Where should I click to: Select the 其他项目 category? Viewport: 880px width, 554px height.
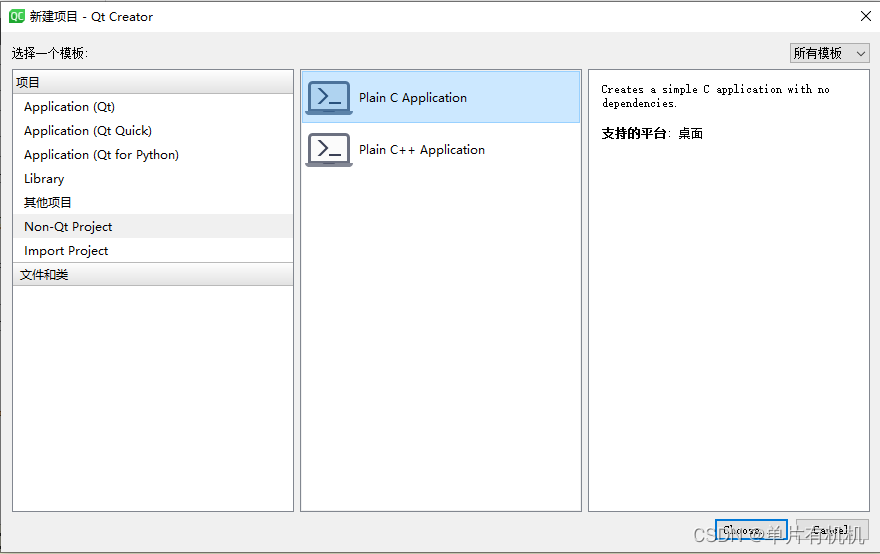(153, 203)
